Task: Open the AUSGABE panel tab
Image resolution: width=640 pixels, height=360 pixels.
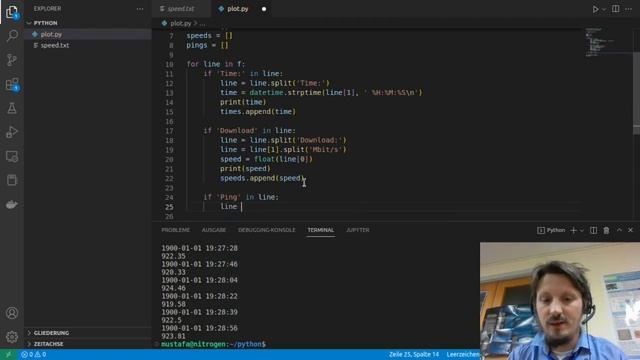Action: pyautogui.click(x=214, y=230)
